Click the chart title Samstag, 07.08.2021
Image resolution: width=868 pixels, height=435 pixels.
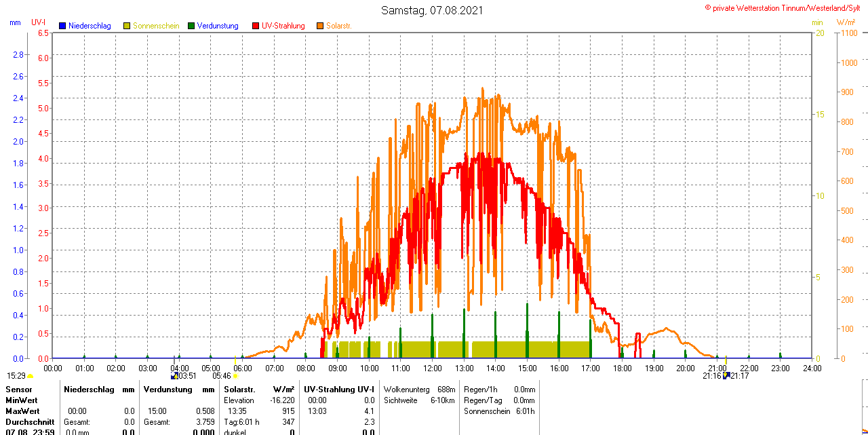coord(433,10)
